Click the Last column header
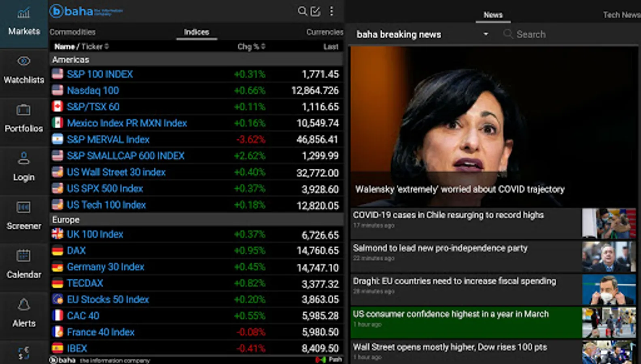Image resolution: width=641 pixels, height=364 pixels. pyautogui.click(x=331, y=47)
